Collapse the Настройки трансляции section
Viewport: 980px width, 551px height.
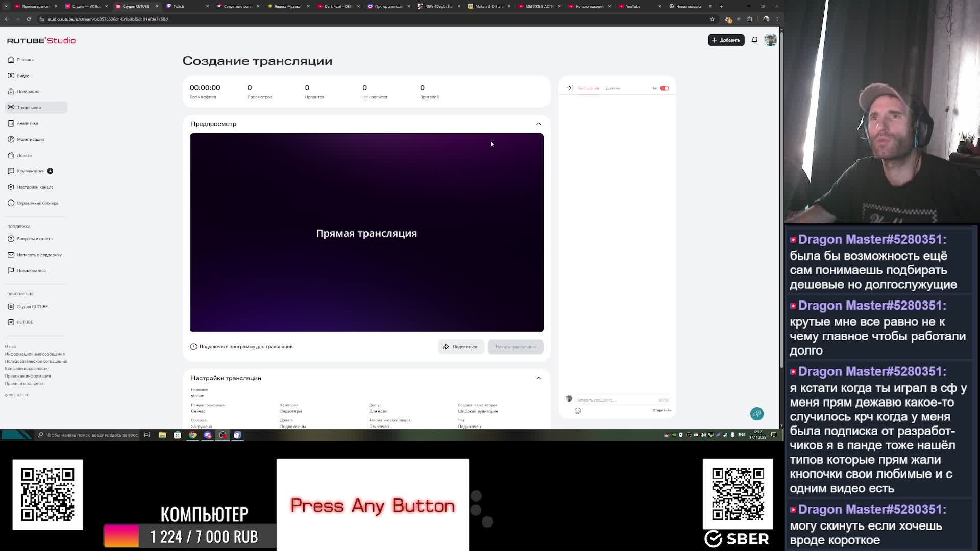coord(538,378)
